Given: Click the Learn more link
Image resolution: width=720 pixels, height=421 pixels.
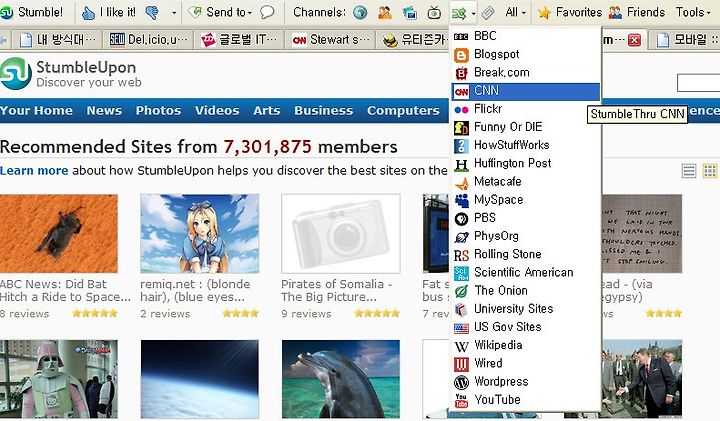Looking at the screenshot, I should point(34,171).
